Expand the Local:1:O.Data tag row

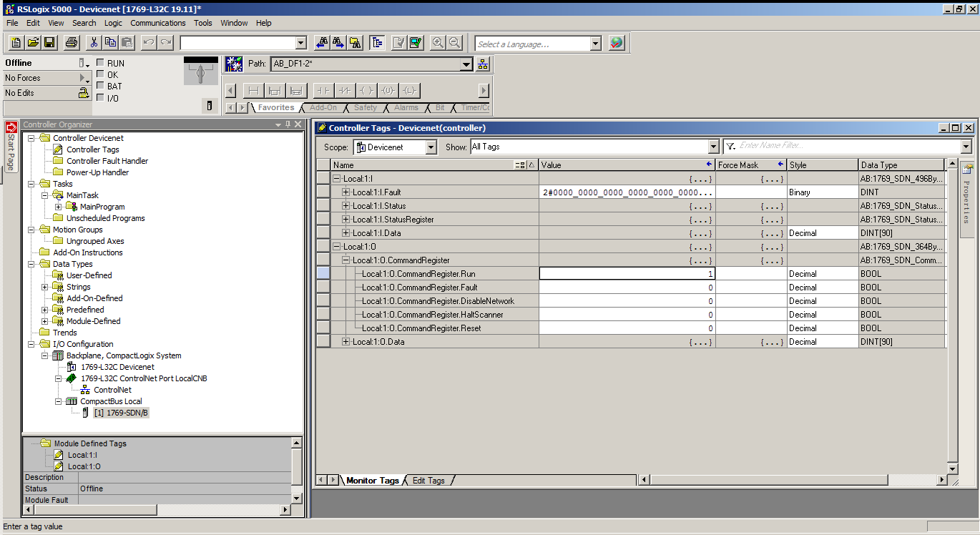346,342
